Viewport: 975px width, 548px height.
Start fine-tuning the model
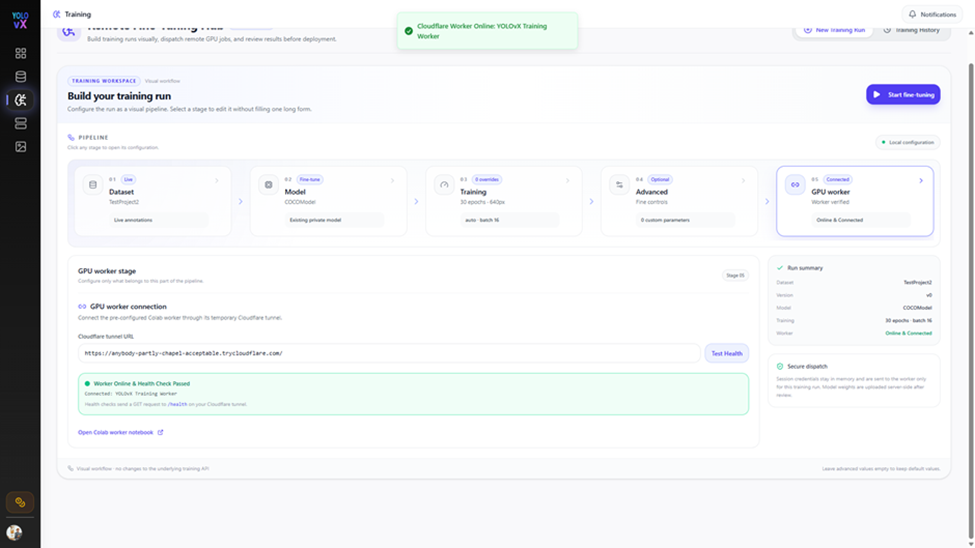point(903,95)
